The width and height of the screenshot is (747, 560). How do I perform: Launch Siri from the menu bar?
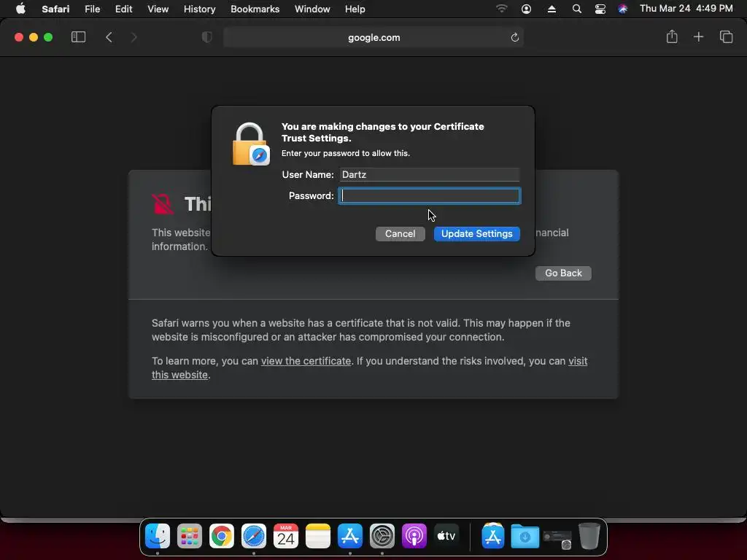point(623,9)
